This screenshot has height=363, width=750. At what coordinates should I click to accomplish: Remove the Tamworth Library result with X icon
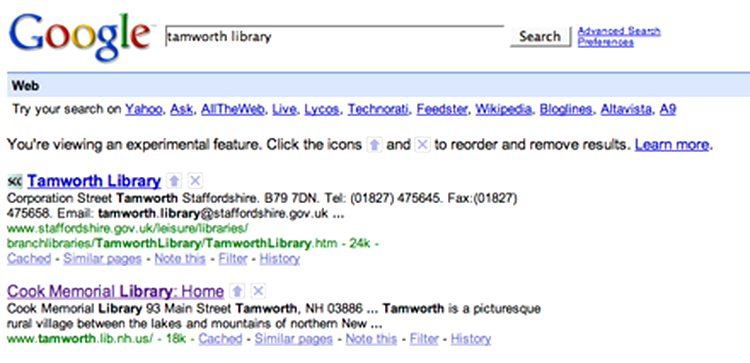pyautogui.click(x=195, y=181)
